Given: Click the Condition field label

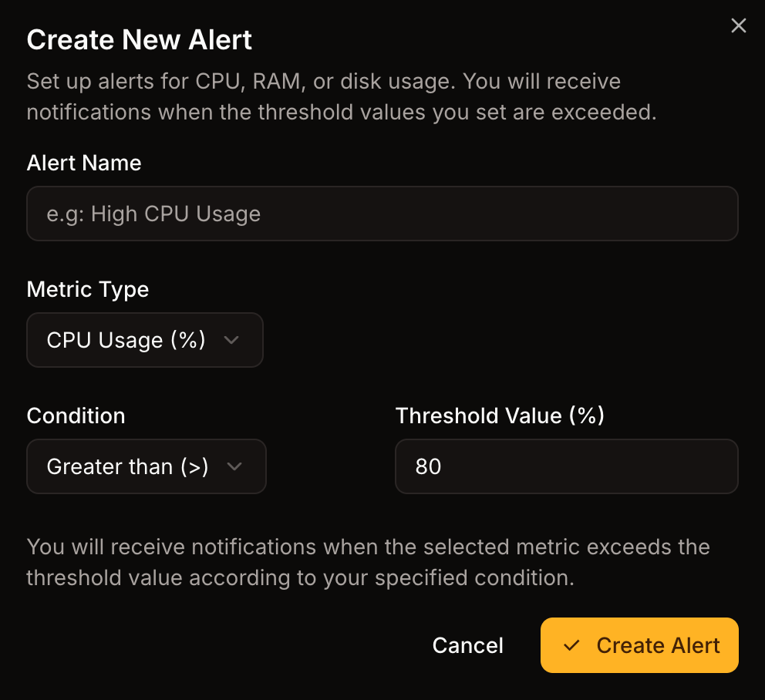Looking at the screenshot, I should (76, 416).
